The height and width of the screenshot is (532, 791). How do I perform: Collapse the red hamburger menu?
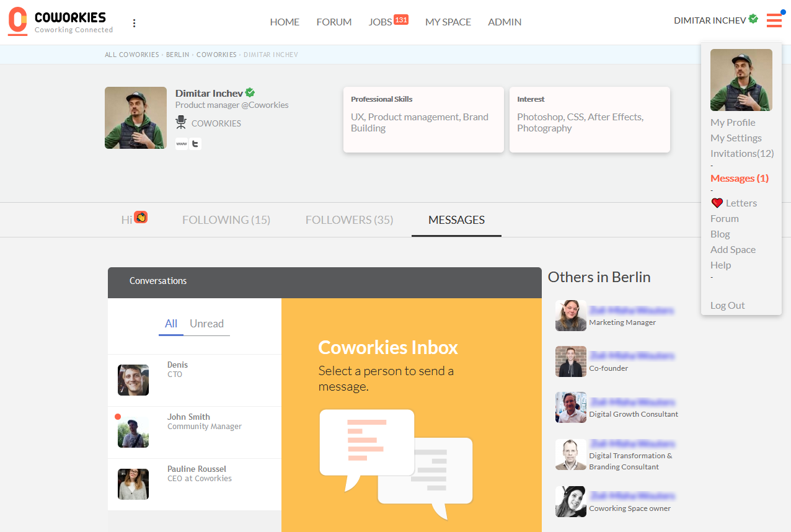(x=774, y=20)
